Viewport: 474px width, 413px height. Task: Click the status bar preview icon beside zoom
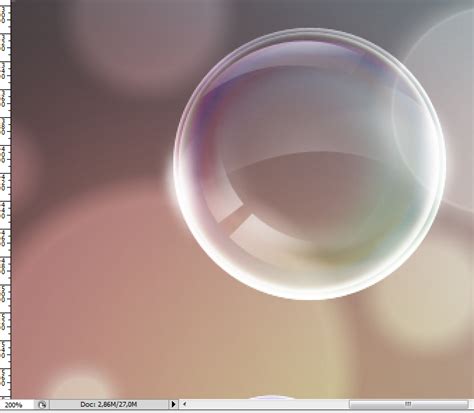tap(42, 405)
